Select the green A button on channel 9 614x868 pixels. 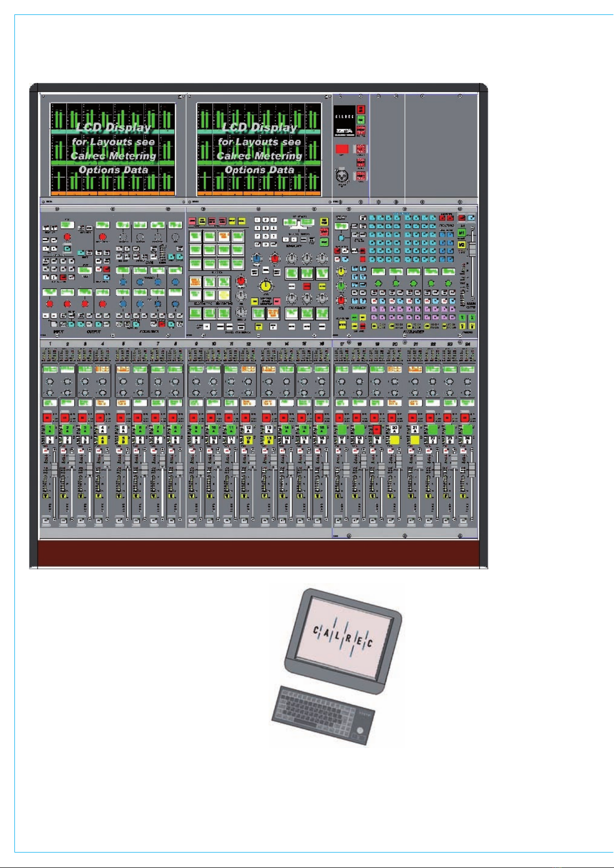(196, 429)
